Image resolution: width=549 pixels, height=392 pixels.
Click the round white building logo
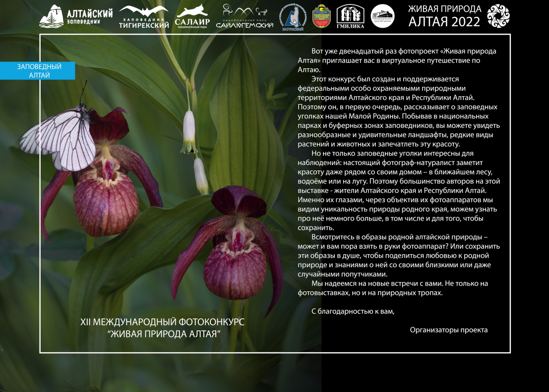(382, 16)
